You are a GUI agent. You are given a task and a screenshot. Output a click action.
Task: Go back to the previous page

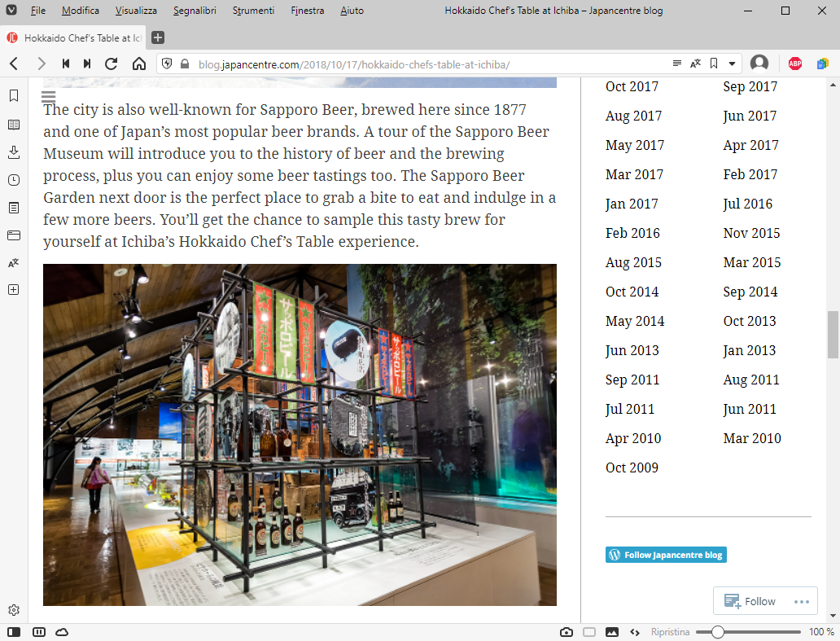point(15,64)
